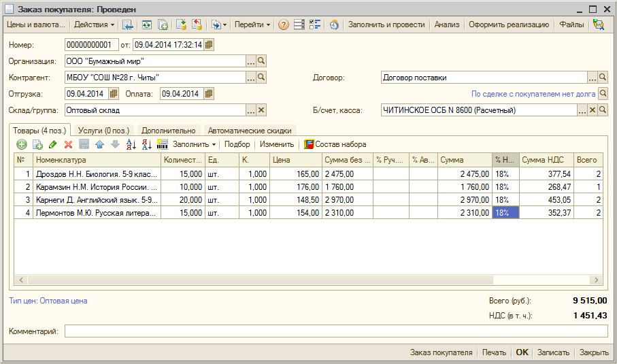This screenshot has height=364, width=617.
Task: Open the Цены и валюта... dialog
Action: [x=36, y=24]
